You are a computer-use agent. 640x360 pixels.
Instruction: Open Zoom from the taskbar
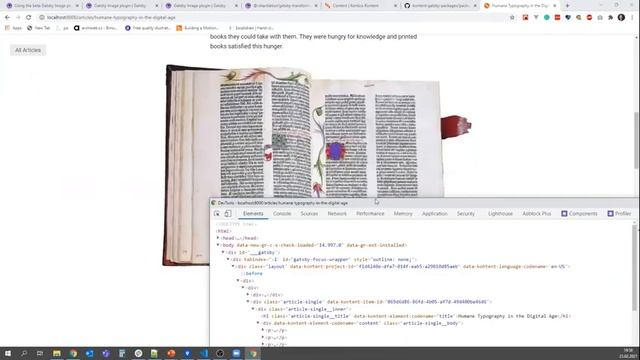coord(236,353)
